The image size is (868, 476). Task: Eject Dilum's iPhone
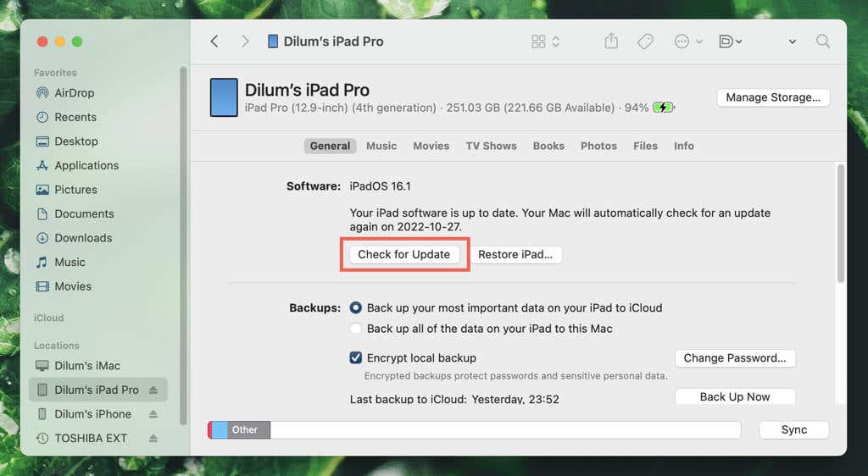(x=153, y=414)
